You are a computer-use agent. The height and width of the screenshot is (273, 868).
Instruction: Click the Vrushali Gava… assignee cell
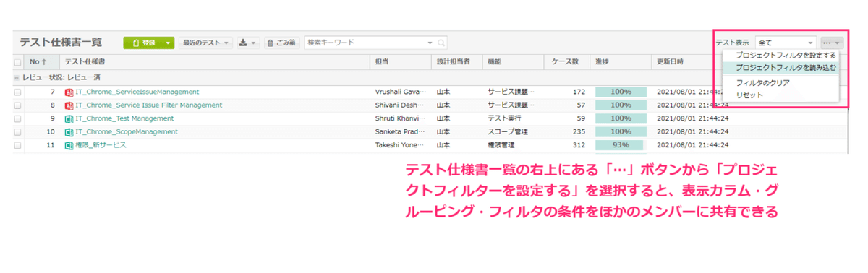(401, 92)
